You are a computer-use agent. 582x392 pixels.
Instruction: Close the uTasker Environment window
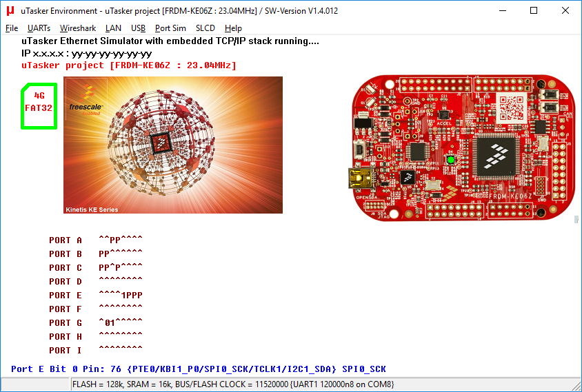[565, 11]
